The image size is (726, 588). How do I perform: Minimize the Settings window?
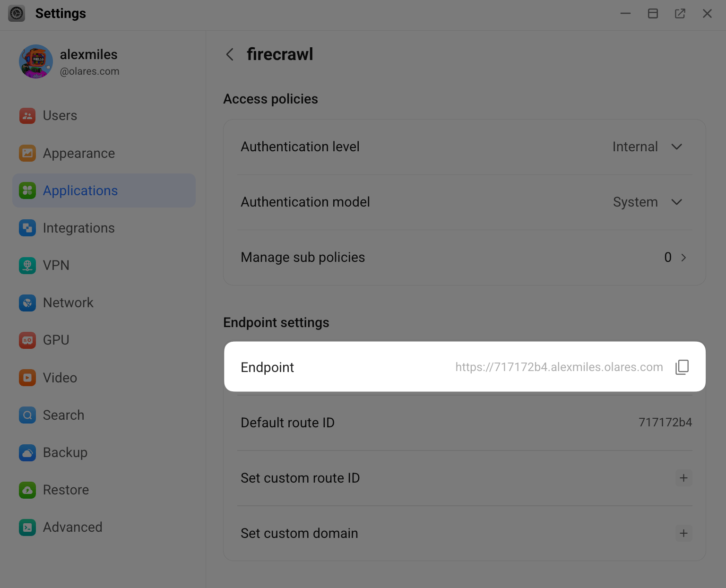coord(625,13)
